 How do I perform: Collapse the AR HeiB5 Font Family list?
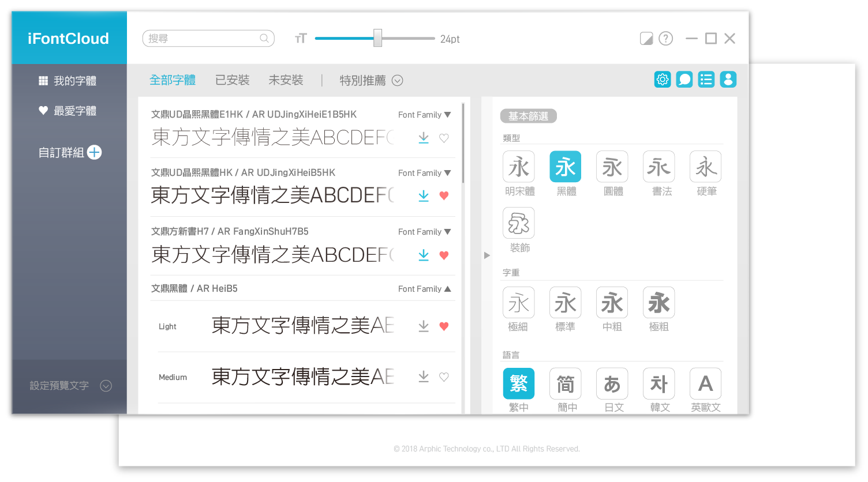pyautogui.click(x=447, y=288)
